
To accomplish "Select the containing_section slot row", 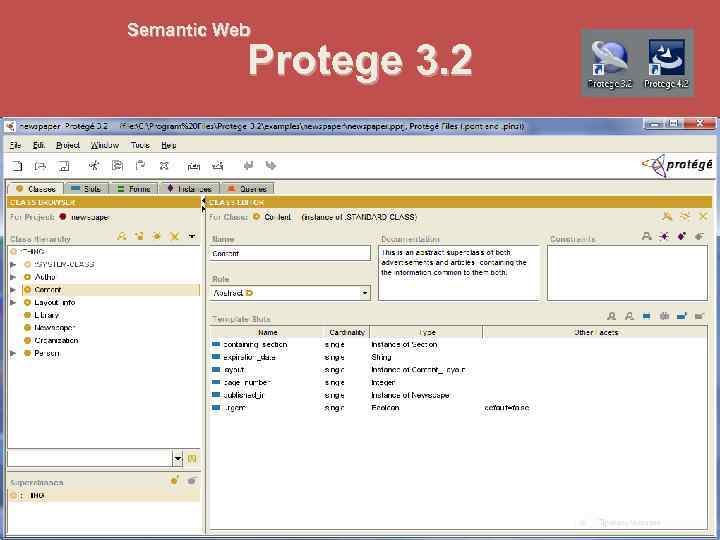I will [458, 344].
